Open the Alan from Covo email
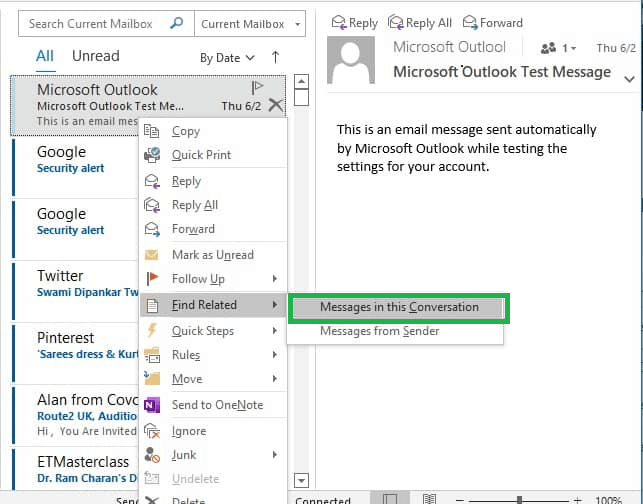The image size is (643, 504). pos(75,415)
